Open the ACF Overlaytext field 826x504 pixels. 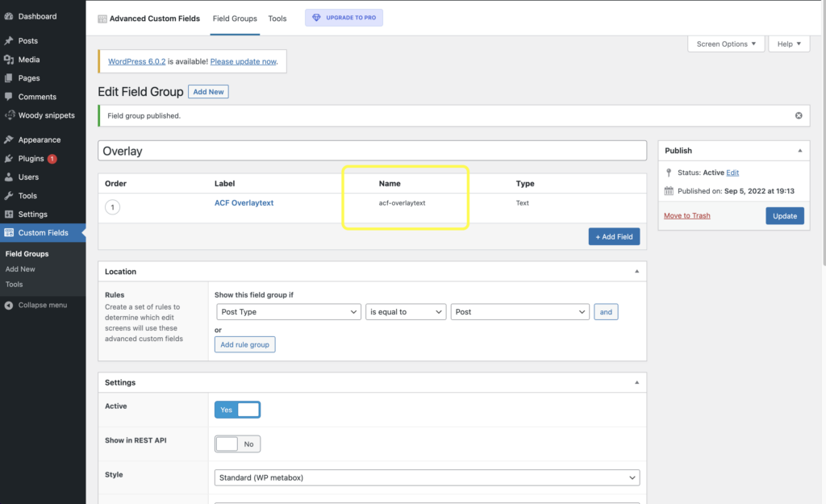244,202
